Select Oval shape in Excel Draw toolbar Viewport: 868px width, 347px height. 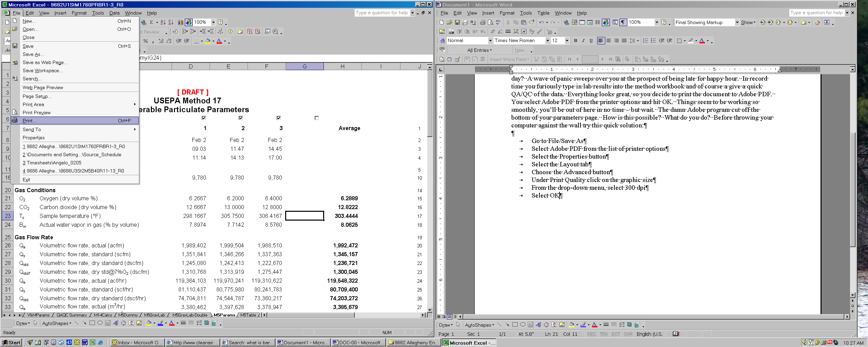[100, 323]
